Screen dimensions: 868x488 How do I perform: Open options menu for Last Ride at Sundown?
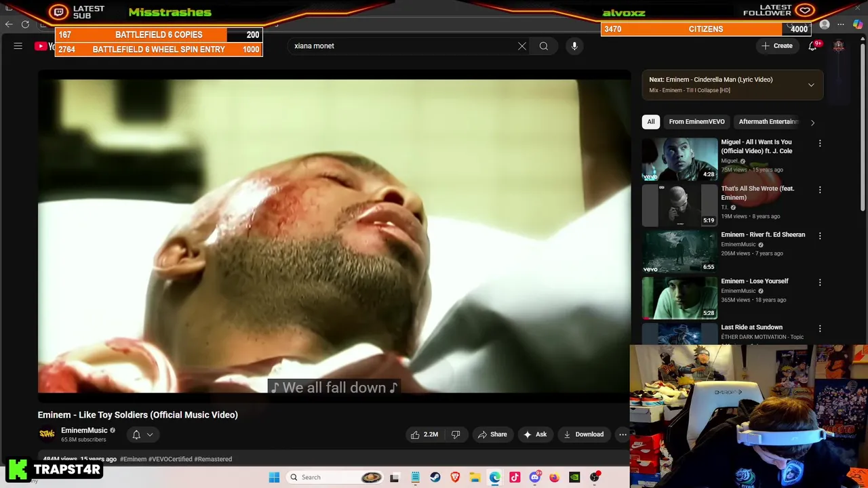(x=820, y=328)
